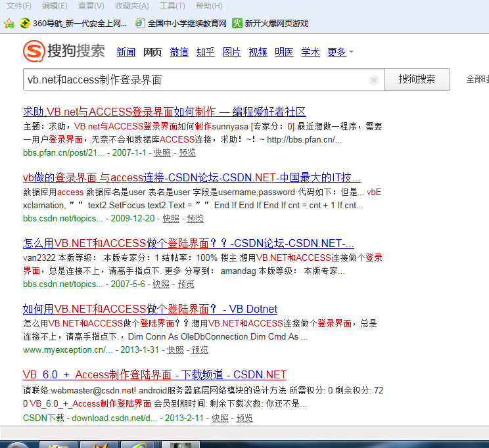Image resolution: width=489 pixels, height=448 pixels.
Task: Open 预览 for the 2009-12-20 result
Action: point(195,219)
